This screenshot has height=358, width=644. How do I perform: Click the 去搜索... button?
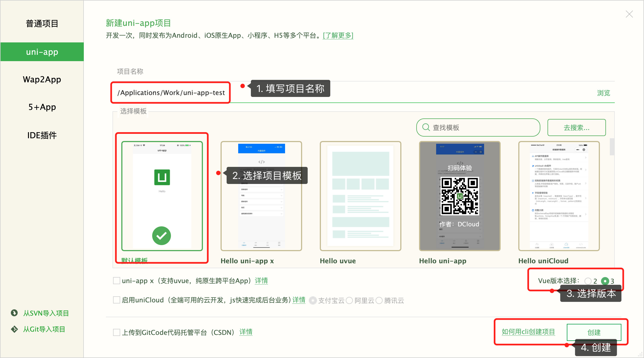(x=576, y=128)
